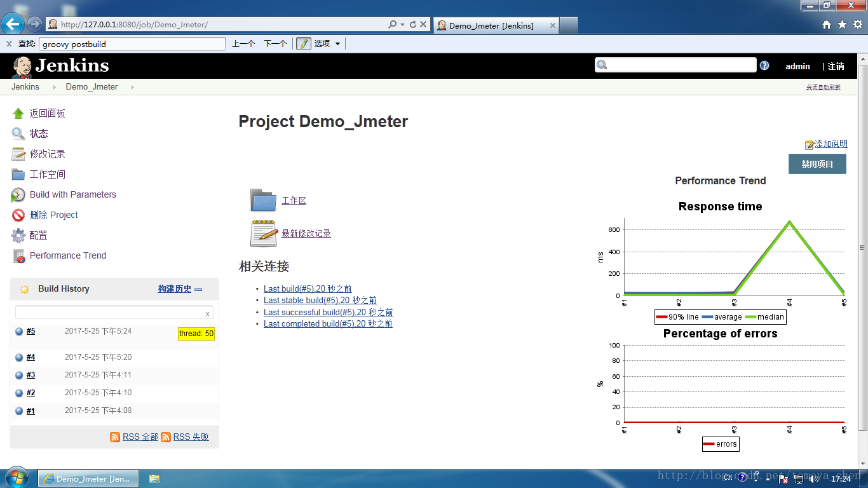The height and width of the screenshot is (488, 868).
Task: Open build #2 in Build History
Action: 31,393
